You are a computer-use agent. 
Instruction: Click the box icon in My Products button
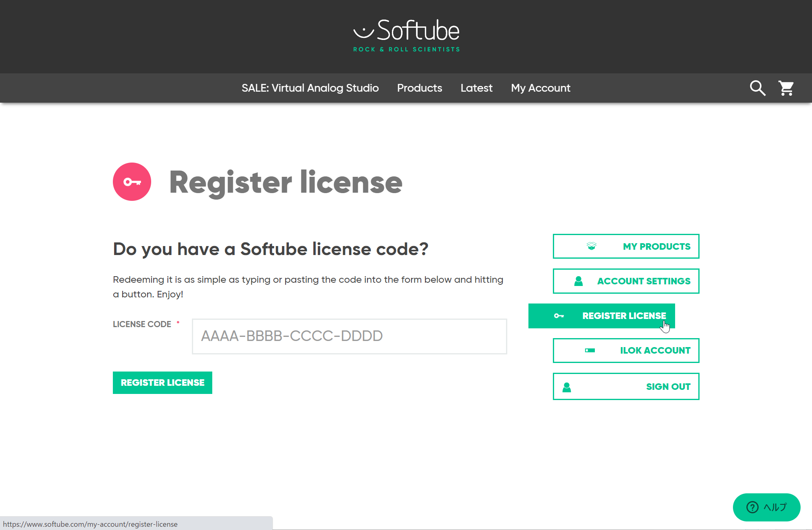coord(591,246)
